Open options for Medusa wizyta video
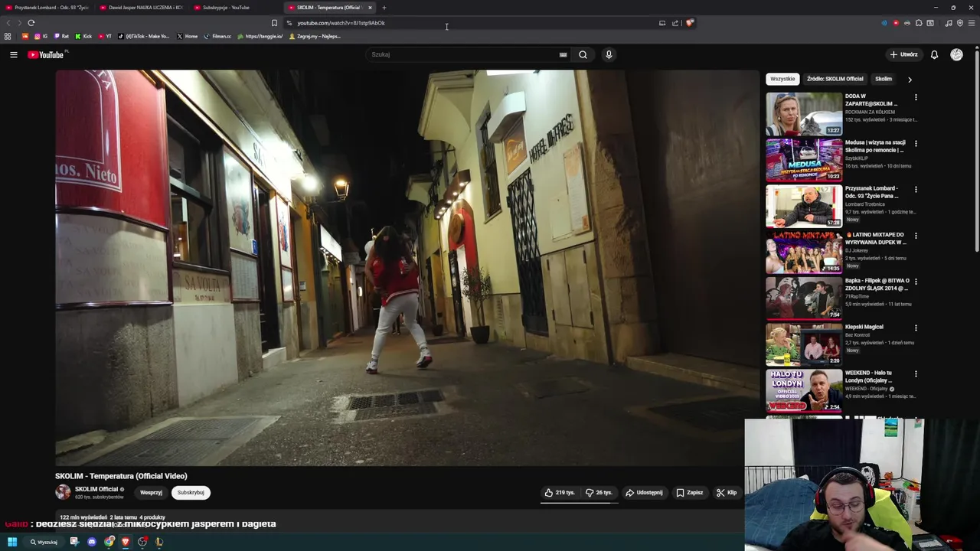 tap(916, 143)
